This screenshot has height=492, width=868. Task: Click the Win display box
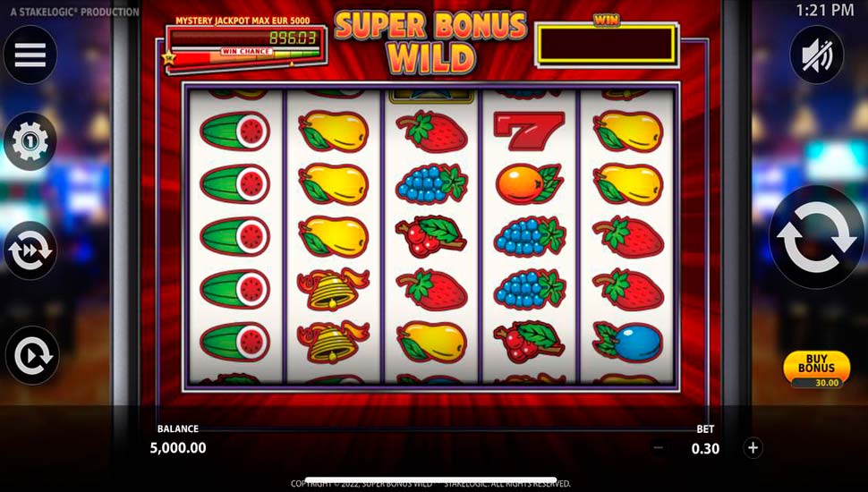[x=607, y=44]
